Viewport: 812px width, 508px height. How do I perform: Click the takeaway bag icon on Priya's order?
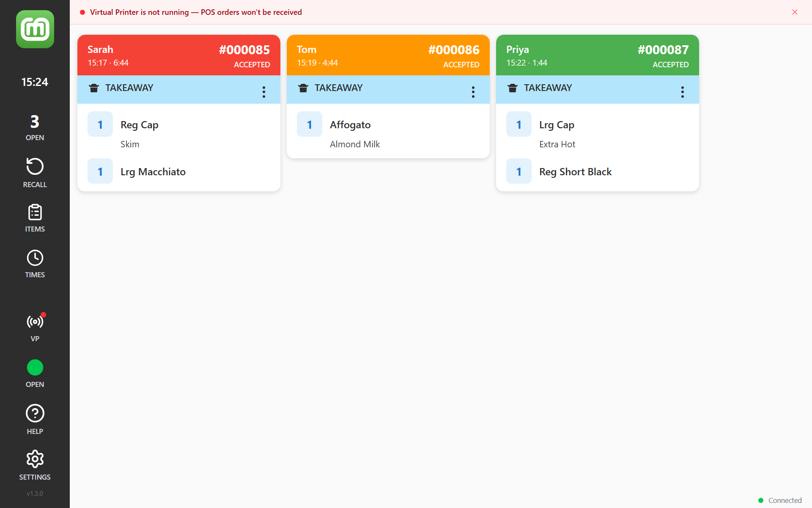coord(513,88)
